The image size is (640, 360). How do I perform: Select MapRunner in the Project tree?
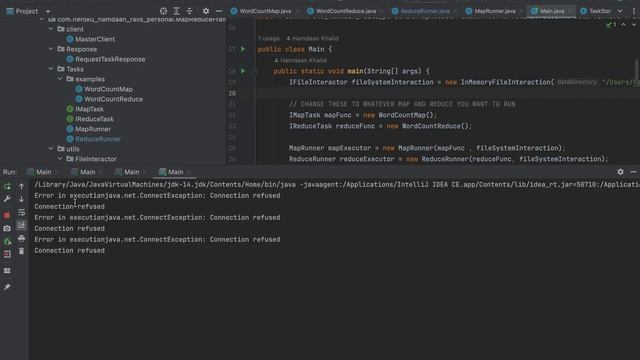click(x=93, y=129)
